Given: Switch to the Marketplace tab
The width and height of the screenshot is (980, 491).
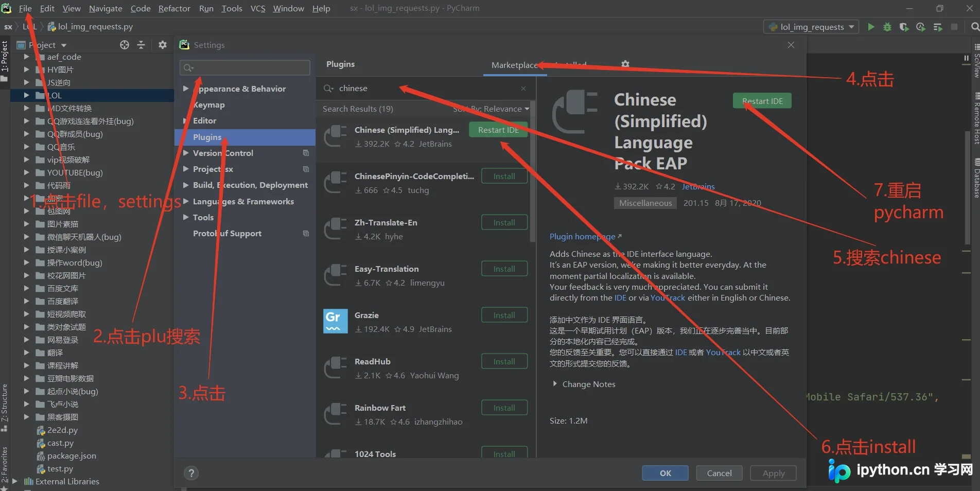Looking at the screenshot, I should tap(515, 65).
